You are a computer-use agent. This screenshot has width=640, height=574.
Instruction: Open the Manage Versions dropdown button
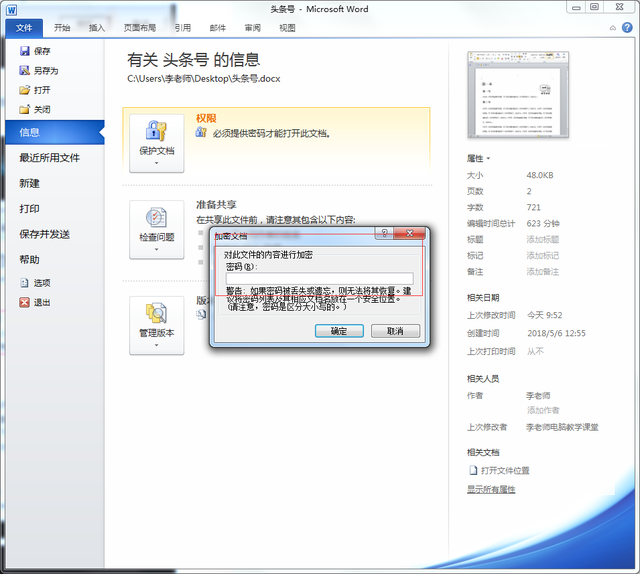pos(157,325)
